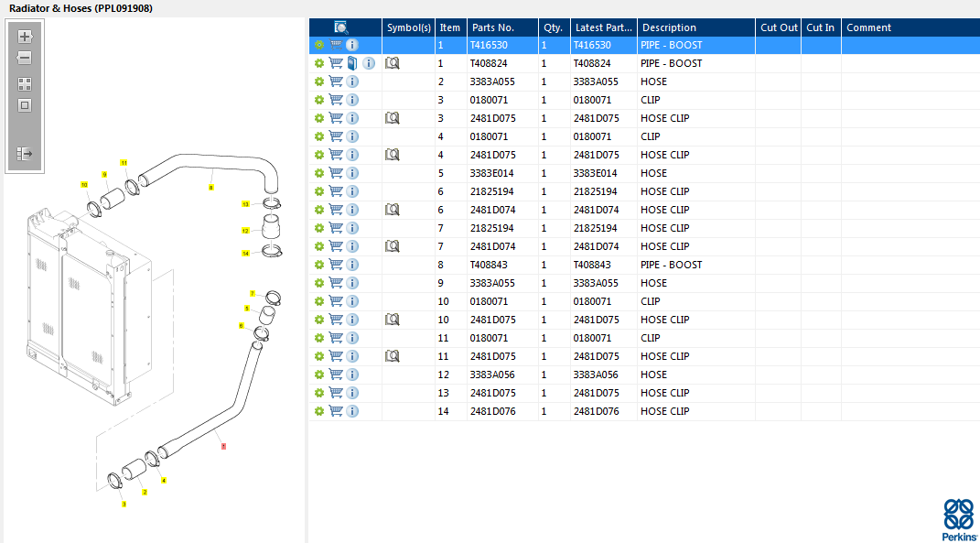Image resolution: width=980 pixels, height=543 pixels.
Task: Click green gear icon for part 3383E014
Action: tap(319, 173)
